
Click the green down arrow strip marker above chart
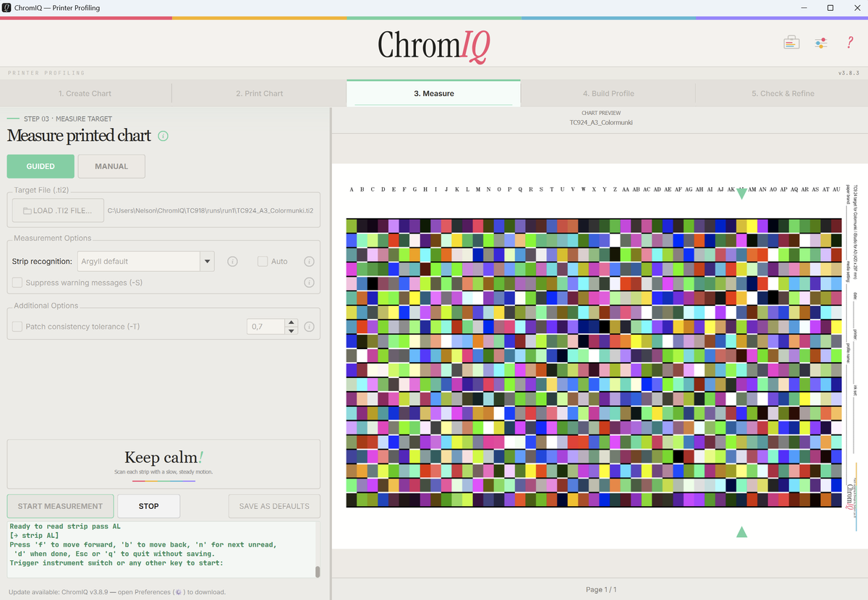(741, 193)
